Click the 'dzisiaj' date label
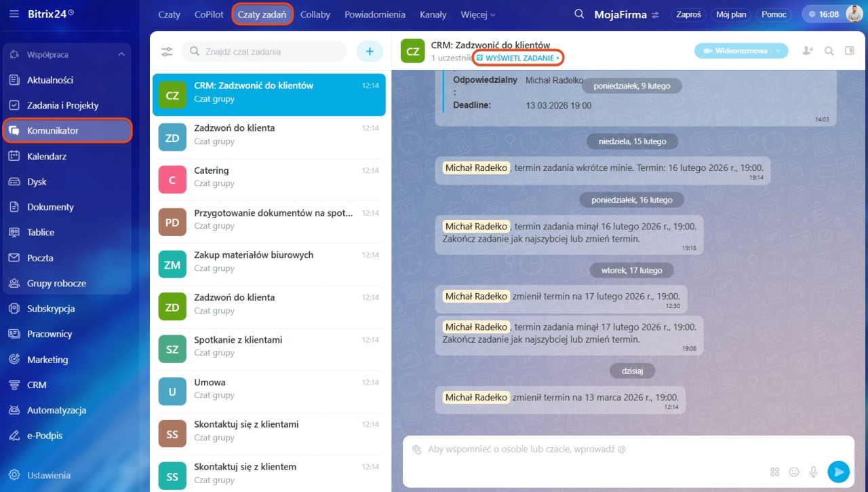Image resolution: width=868 pixels, height=492 pixels. click(x=632, y=371)
